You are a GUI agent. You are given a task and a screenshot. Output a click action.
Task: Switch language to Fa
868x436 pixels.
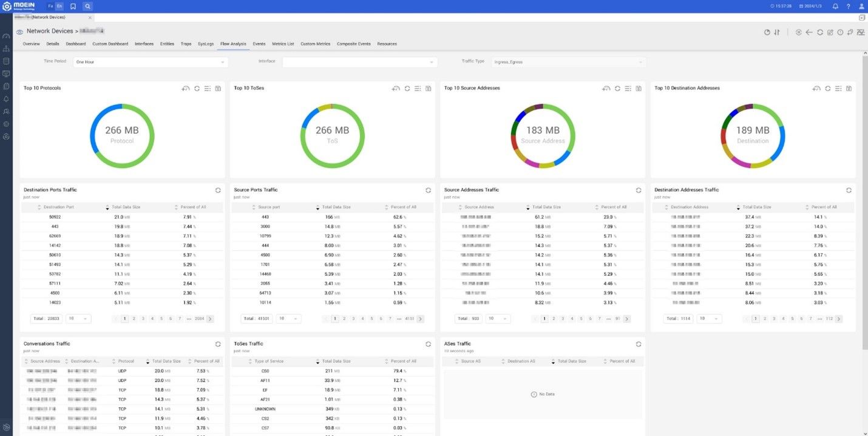[50, 6]
